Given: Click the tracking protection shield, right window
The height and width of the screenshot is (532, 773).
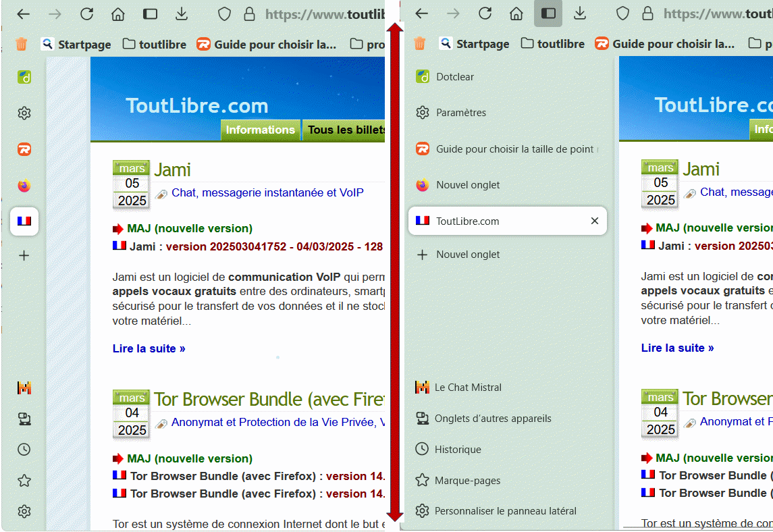Looking at the screenshot, I should click(x=622, y=14).
